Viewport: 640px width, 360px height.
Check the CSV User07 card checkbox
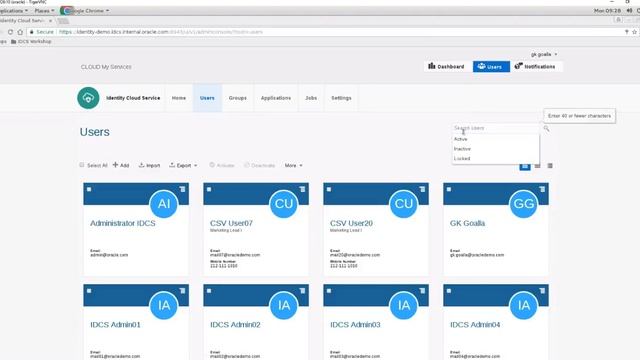209,189
